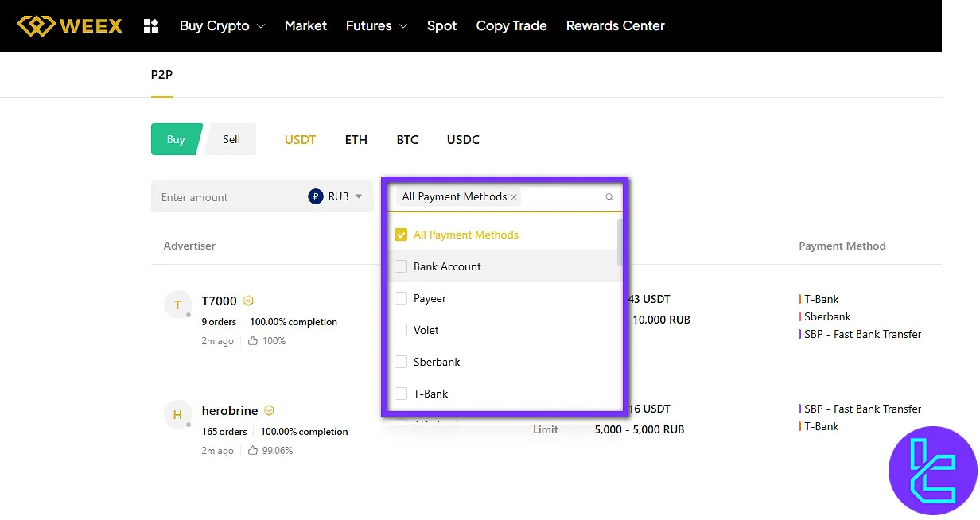Open advertiser T7000 profile
The height and width of the screenshot is (520, 980).
click(x=220, y=301)
